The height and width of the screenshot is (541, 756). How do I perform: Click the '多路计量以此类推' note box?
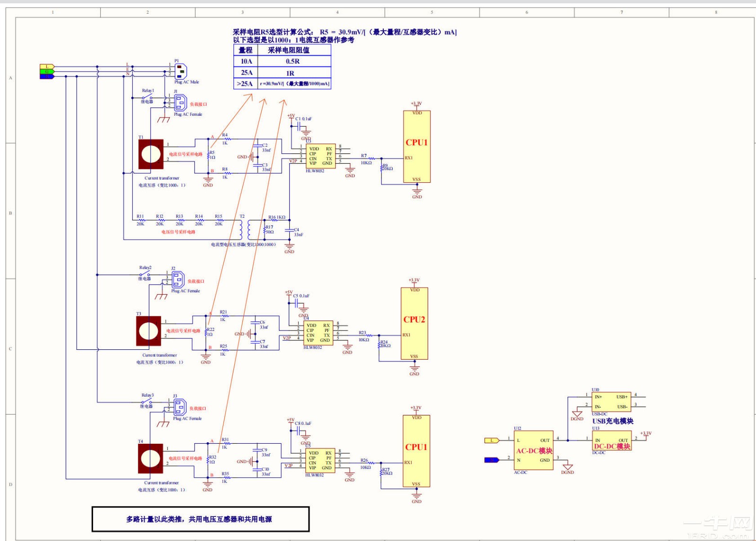tap(200, 519)
